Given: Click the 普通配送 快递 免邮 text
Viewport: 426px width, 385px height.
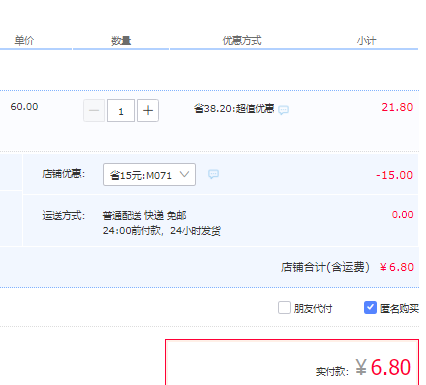Looking at the screenshot, I should [144, 216].
